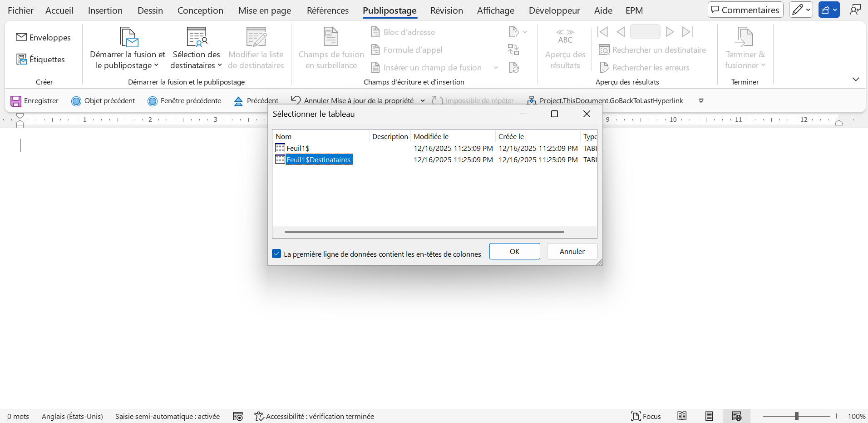Open the Révision tab
This screenshot has width=868, height=423.
(x=447, y=10)
